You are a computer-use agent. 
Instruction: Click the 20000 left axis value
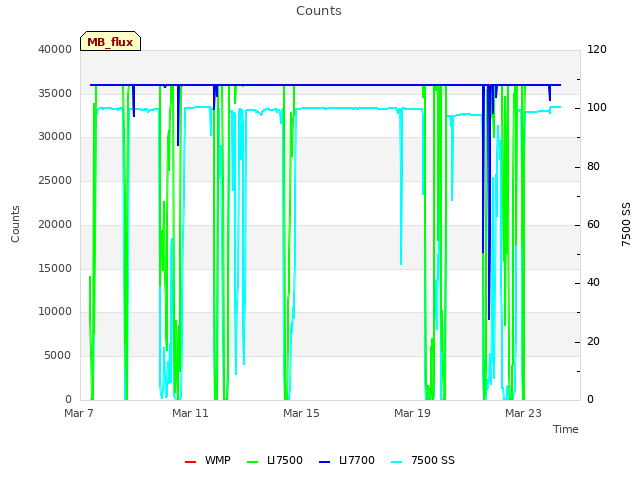pyautogui.click(x=55, y=224)
